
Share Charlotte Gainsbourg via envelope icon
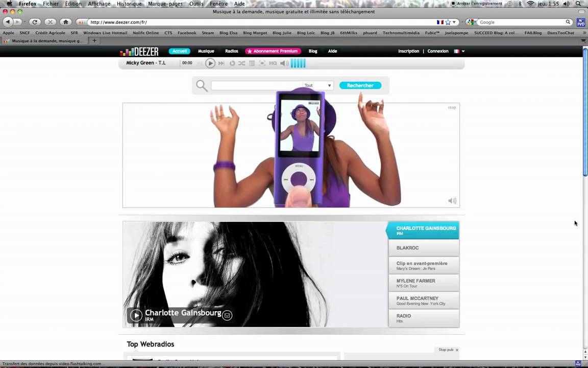[x=227, y=315]
